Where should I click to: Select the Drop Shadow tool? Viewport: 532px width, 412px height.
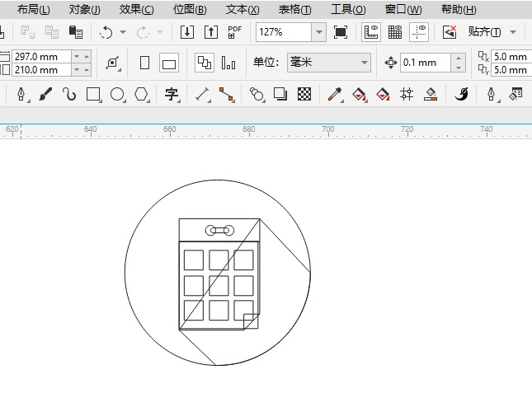(x=280, y=94)
